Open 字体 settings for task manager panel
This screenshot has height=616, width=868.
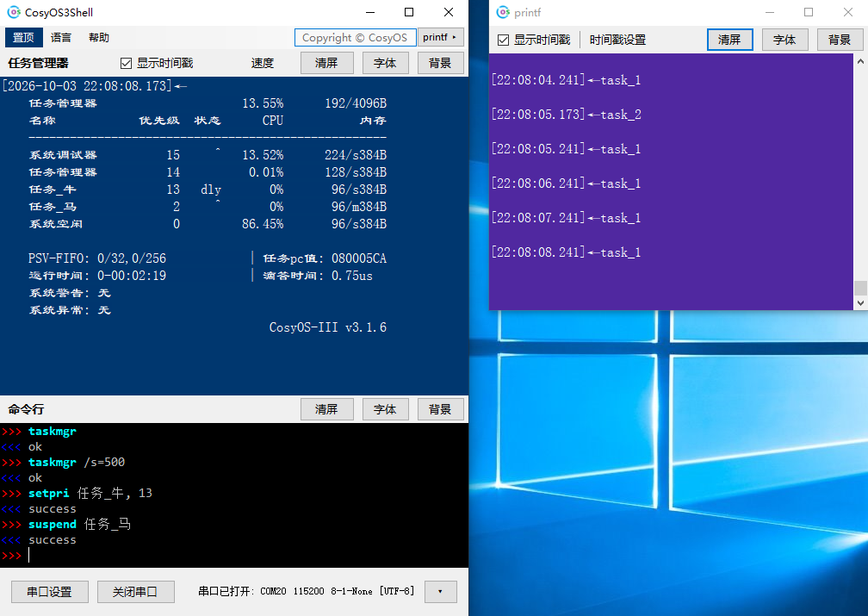[x=385, y=63]
